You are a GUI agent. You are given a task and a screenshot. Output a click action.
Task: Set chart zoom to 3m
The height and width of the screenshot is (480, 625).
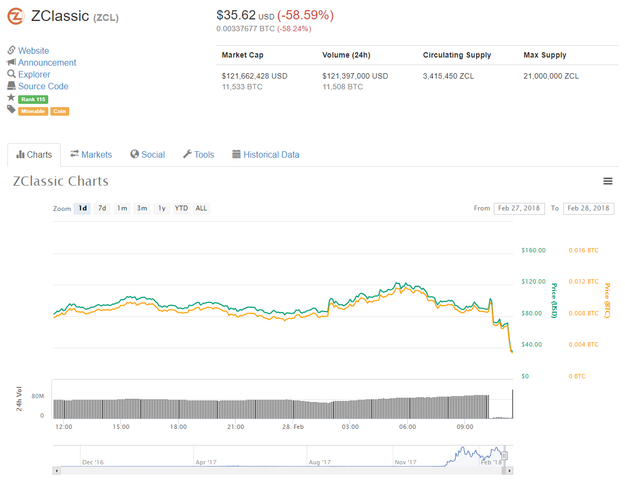tap(142, 209)
